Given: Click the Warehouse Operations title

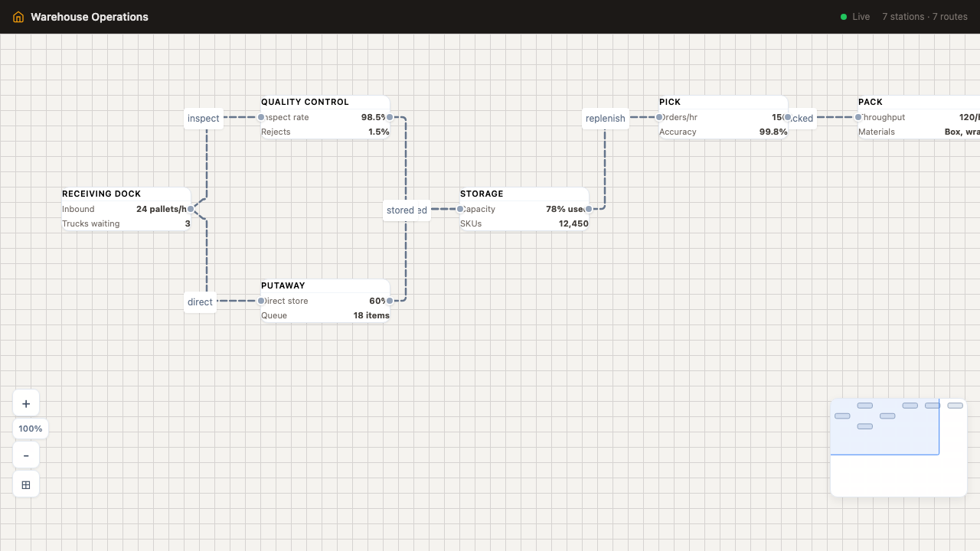Looking at the screenshot, I should pyautogui.click(x=90, y=17).
